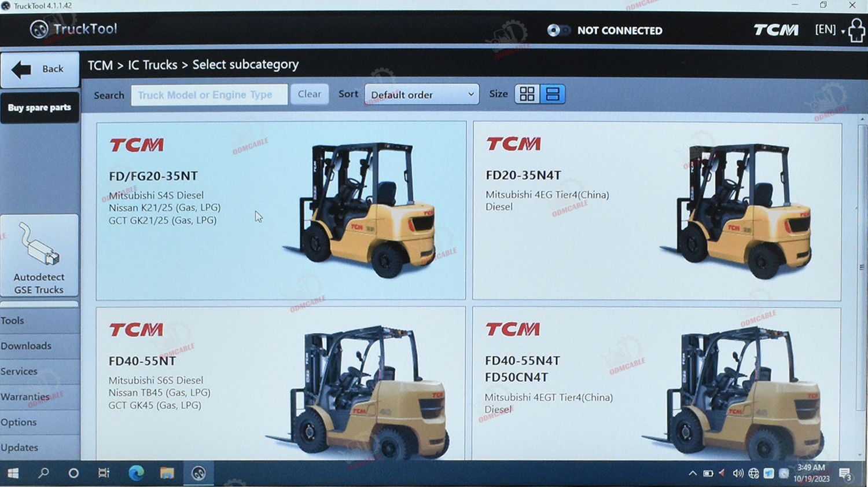This screenshot has width=868, height=487.
Task: Show hidden system tray icons
Action: (693, 473)
